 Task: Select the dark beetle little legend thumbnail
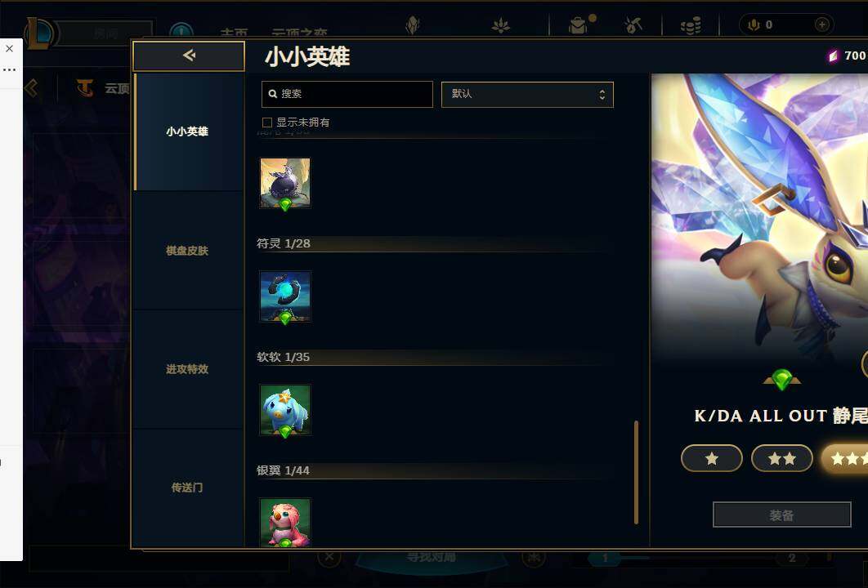coord(285,183)
